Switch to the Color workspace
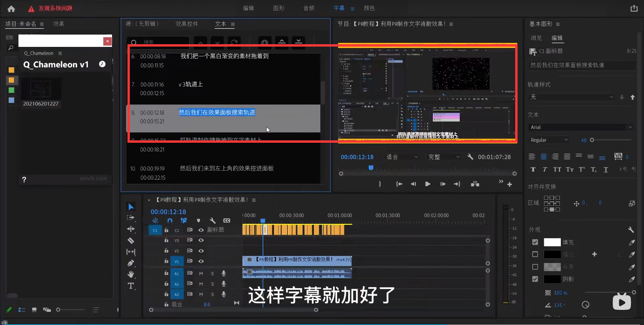Viewport: 644px width, 325px height. 369,8
